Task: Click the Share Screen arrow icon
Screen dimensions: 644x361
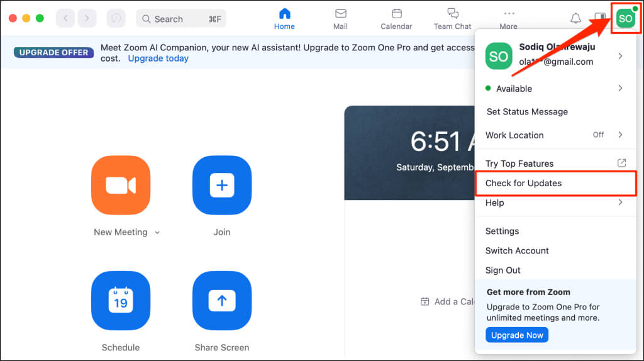Action: 222,301
